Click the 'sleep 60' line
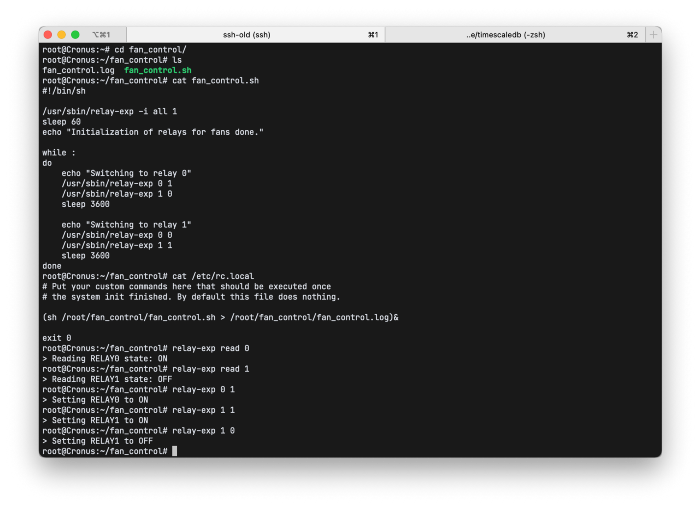 [x=62, y=122]
